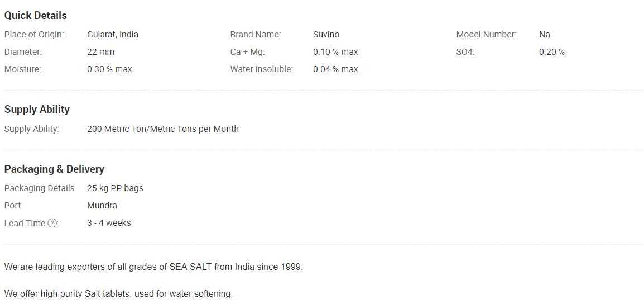This screenshot has height=304, width=644.
Task: Click the Packaging & Delivery heading
Action: coord(54,169)
